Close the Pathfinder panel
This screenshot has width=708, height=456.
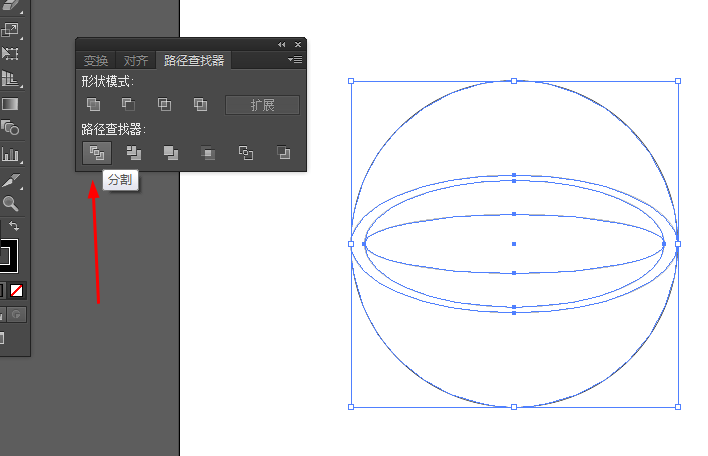298,44
